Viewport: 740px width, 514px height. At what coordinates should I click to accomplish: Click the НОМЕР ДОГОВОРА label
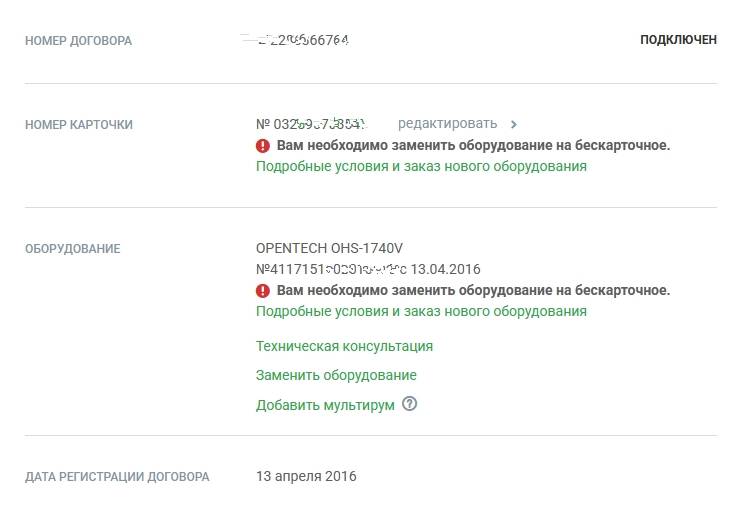click(78, 41)
